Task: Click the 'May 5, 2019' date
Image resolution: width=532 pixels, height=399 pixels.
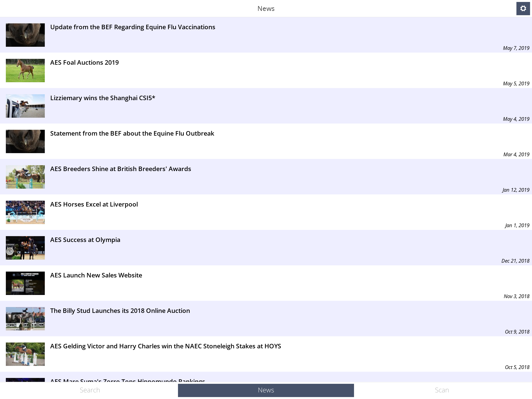Action: pos(516,84)
